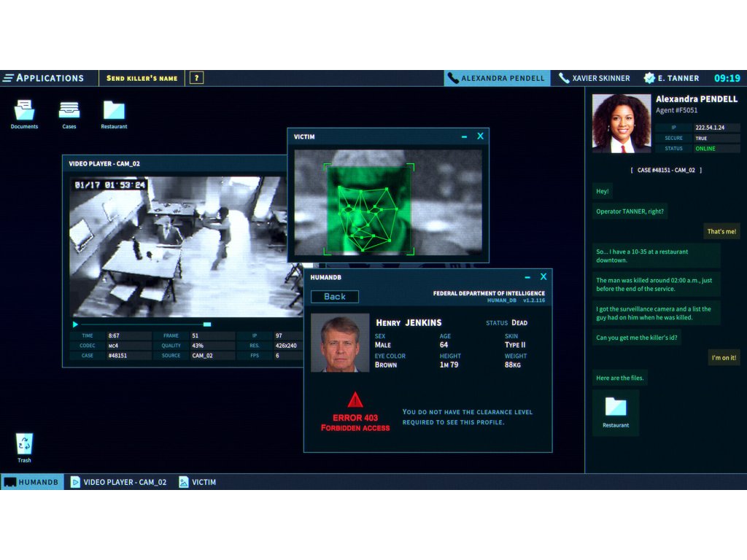Click the victim face recognition image
Screen dimensions: 747x560
click(x=388, y=203)
